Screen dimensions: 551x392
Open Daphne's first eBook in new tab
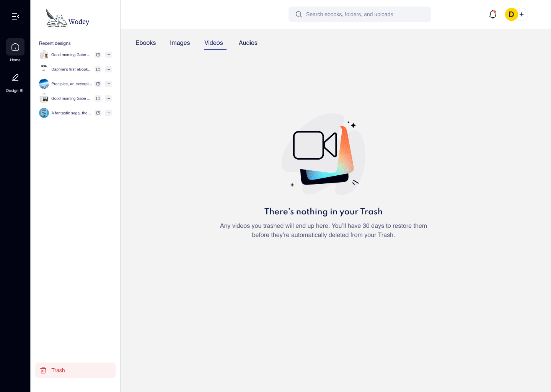click(98, 69)
